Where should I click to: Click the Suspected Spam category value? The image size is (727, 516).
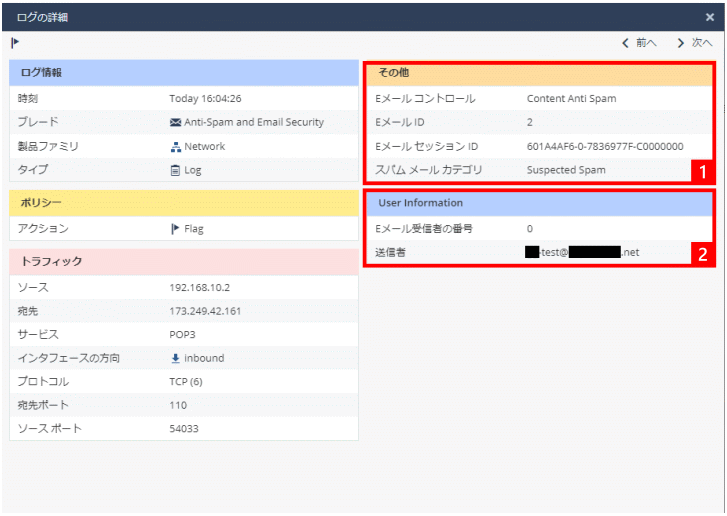pos(566,170)
